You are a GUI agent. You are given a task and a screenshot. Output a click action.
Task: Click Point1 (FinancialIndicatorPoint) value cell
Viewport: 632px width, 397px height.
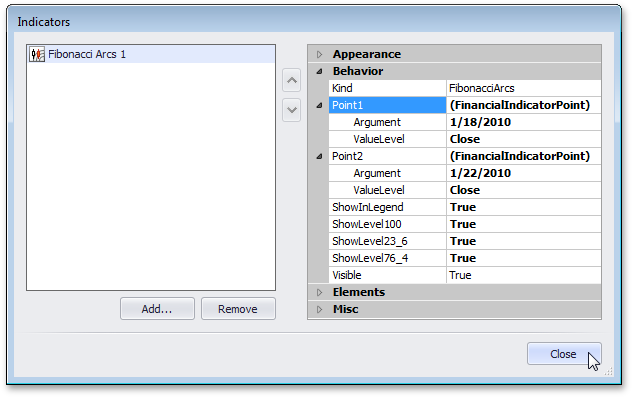(524, 105)
